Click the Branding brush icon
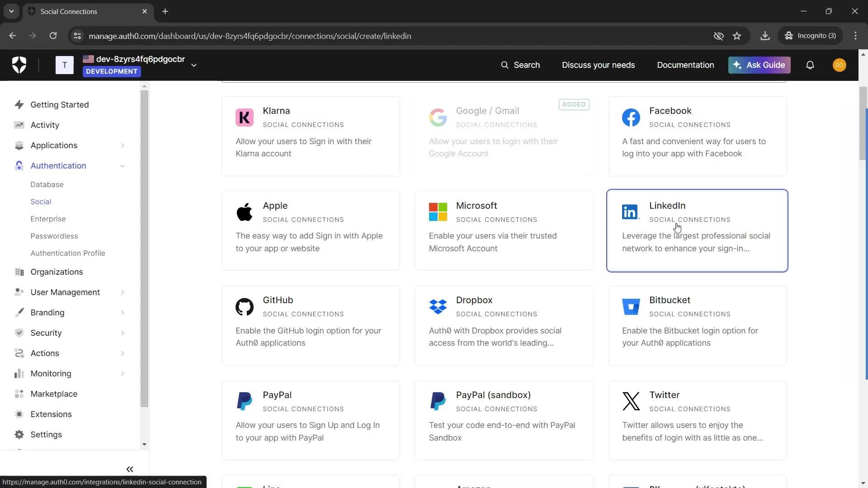This screenshot has height=488, width=868. pyautogui.click(x=19, y=313)
